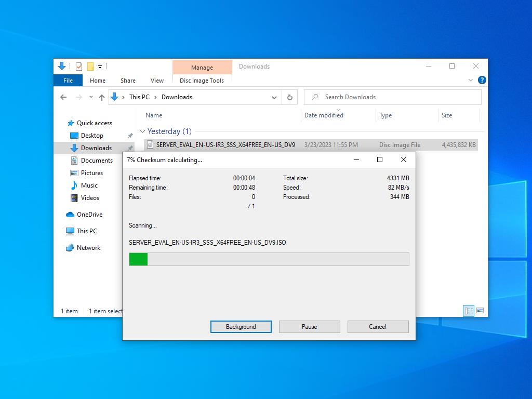
Task: Expand the ribbon with the chevron
Action: coord(471,80)
